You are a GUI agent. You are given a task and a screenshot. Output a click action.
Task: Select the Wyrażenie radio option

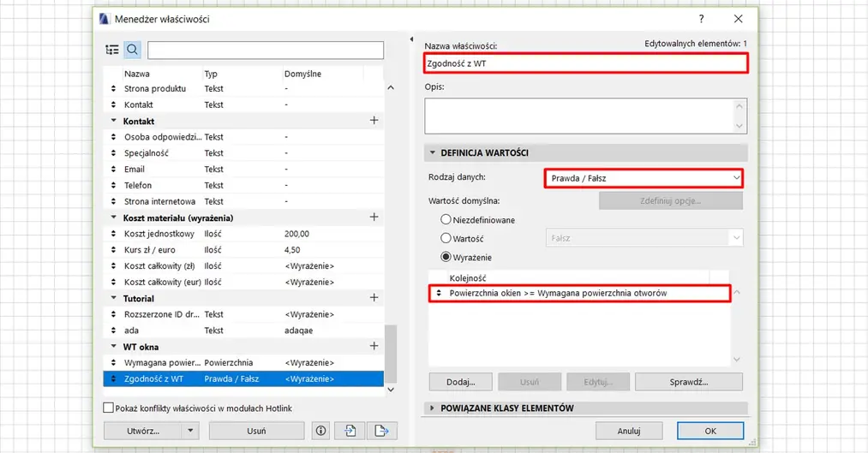(x=446, y=257)
